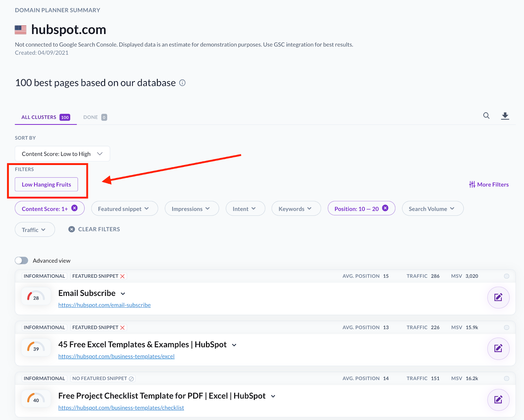Click the Avg. Position 14 value
Viewport: 524px width, 420px height.
click(386, 378)
